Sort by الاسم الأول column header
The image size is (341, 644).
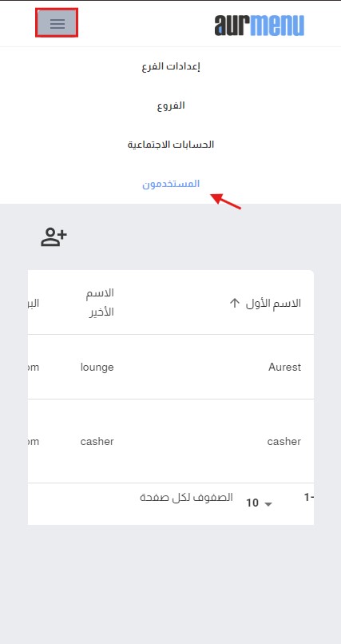coord(273,304)
